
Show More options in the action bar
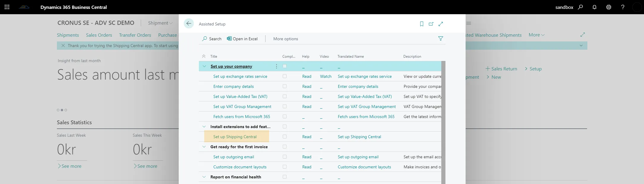click(286, 39)
